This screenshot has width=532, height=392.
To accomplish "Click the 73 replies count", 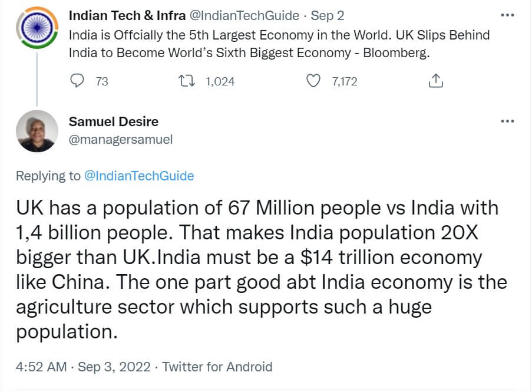I will point(102,81).
